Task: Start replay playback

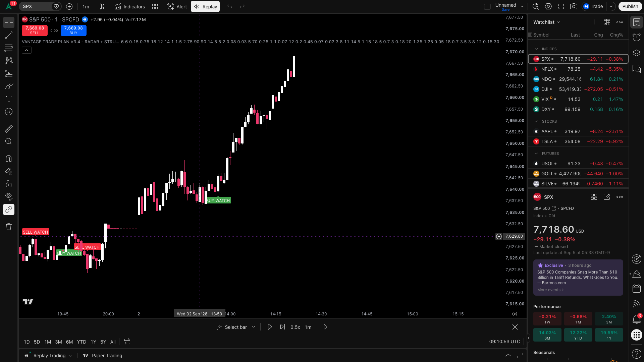Action: (270, 327)
